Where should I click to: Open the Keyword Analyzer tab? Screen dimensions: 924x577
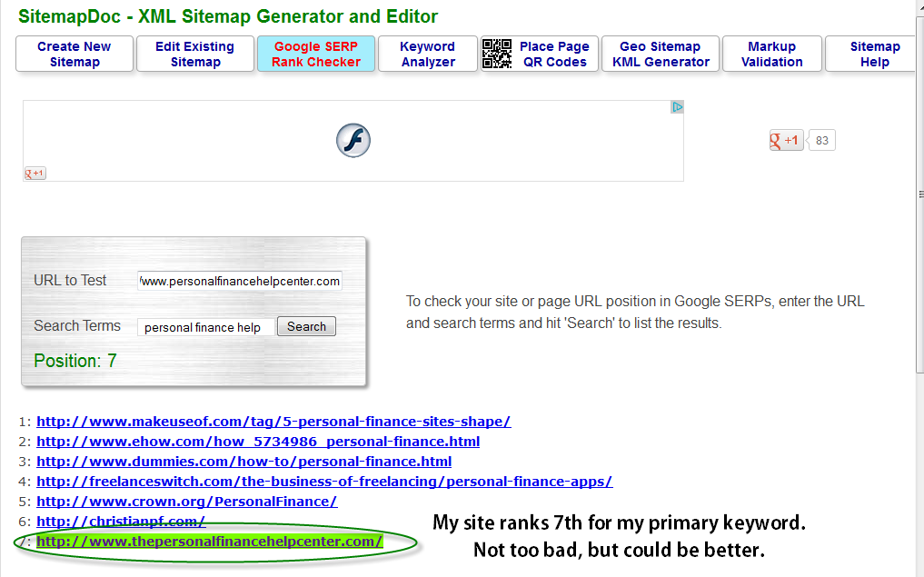428,54
